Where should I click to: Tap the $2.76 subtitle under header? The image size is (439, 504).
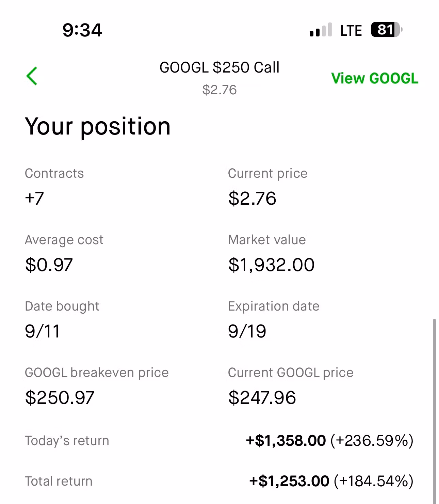click(219, 90)
